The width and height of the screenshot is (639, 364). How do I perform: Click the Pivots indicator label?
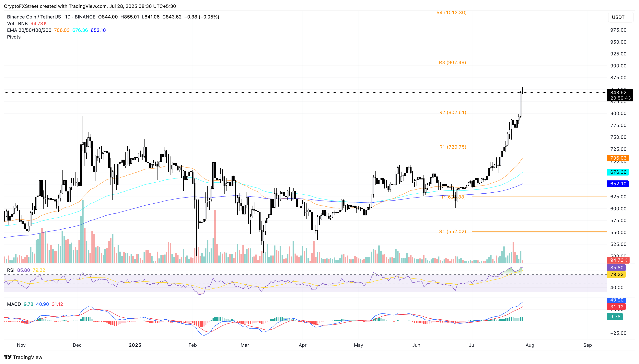point(14,37)
